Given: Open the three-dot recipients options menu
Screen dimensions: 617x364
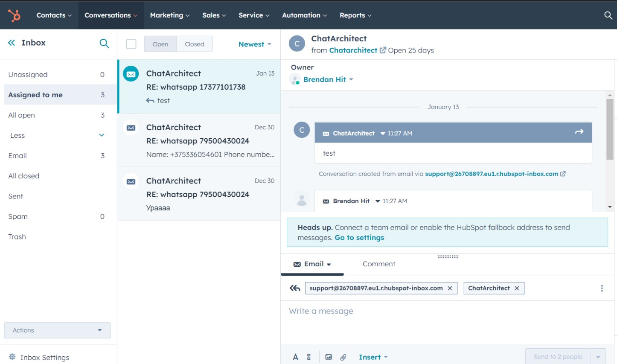Looking at the screenshot, I should point(602,288).
